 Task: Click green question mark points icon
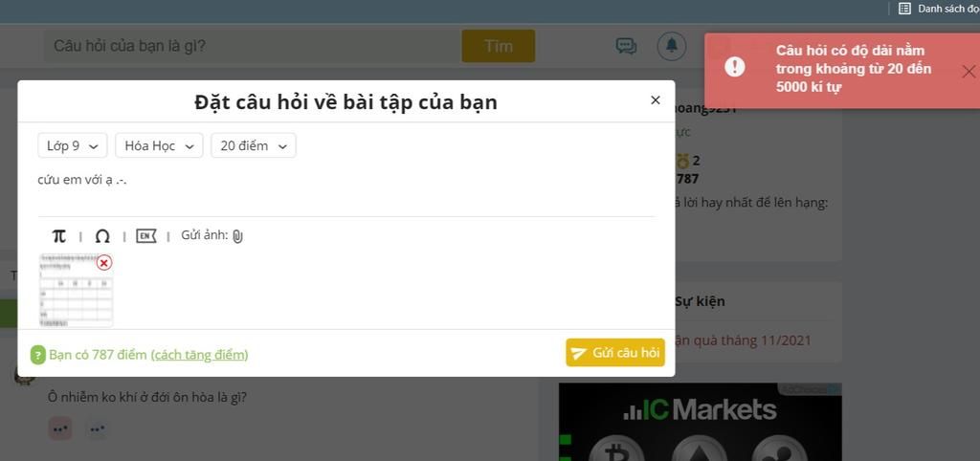(38, 356)
